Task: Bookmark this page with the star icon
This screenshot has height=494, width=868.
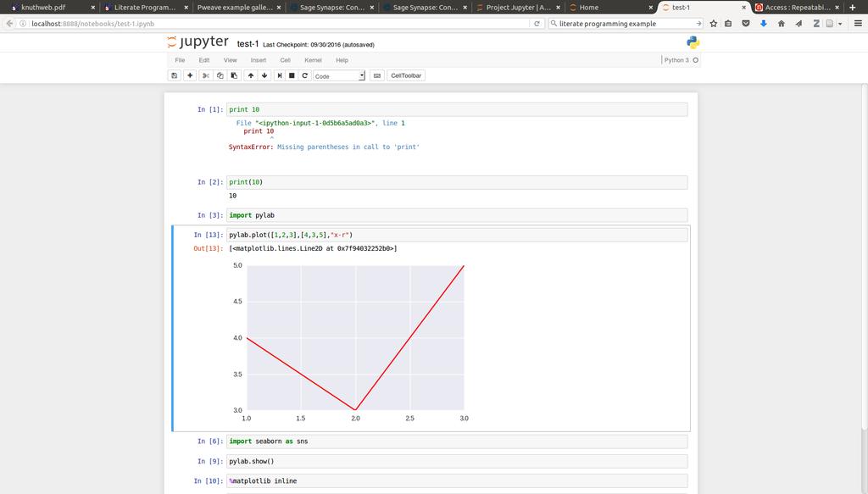Action: [x=714, y=24]
